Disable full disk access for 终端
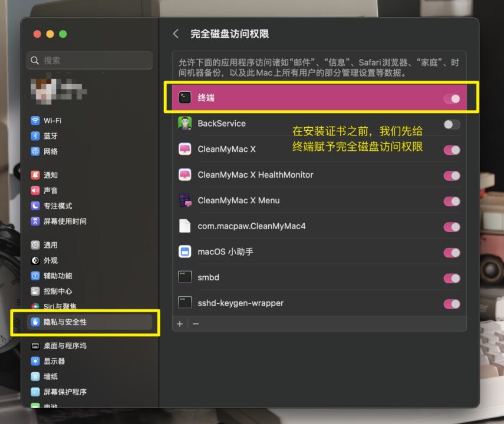 point(452,98)
